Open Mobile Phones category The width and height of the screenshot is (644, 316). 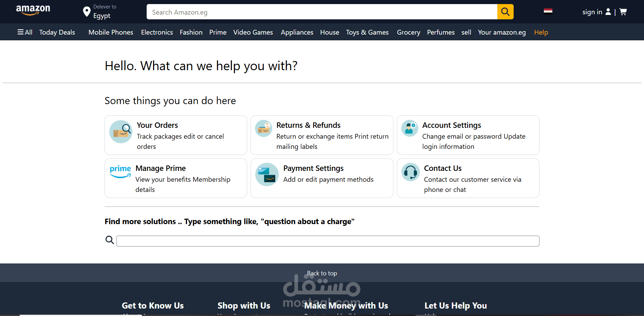[111, 32]
